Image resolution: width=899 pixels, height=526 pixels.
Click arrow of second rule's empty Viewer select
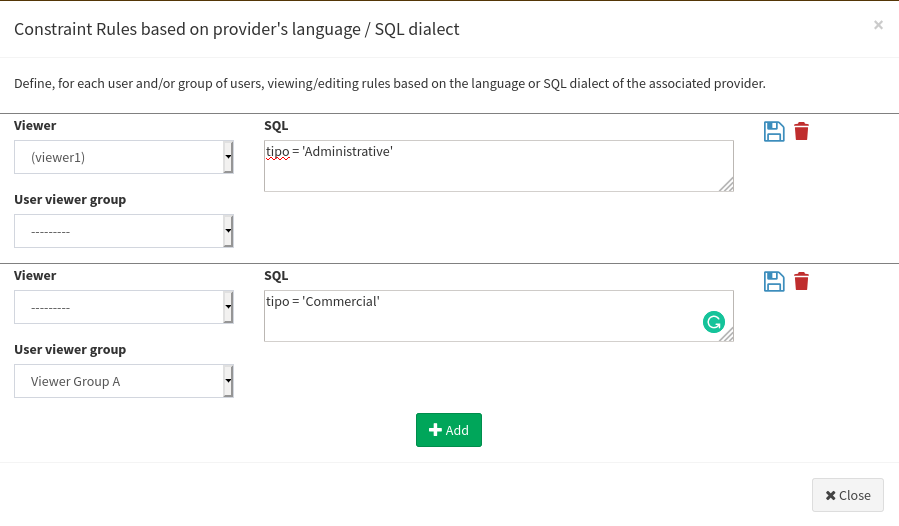pyautogui.click(x=228, y=307)
